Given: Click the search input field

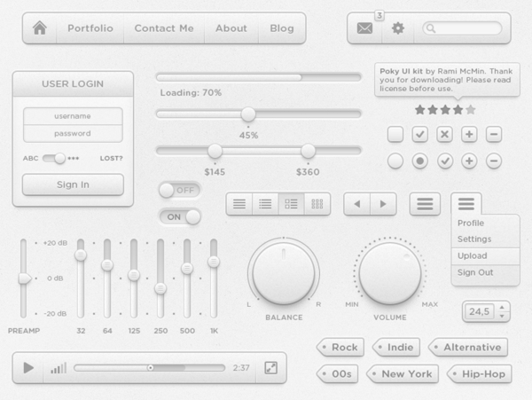Looking at the screenshot, I should [x=462, y=28].
